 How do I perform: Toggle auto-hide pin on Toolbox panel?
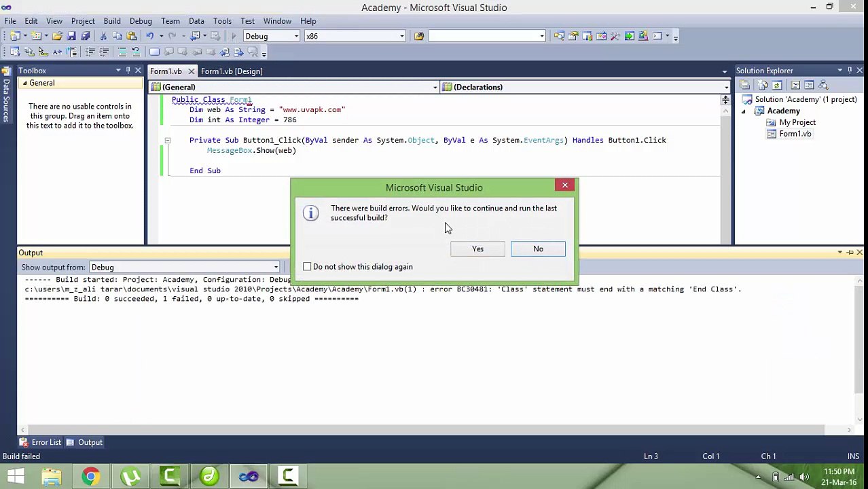tap(128, 71)
